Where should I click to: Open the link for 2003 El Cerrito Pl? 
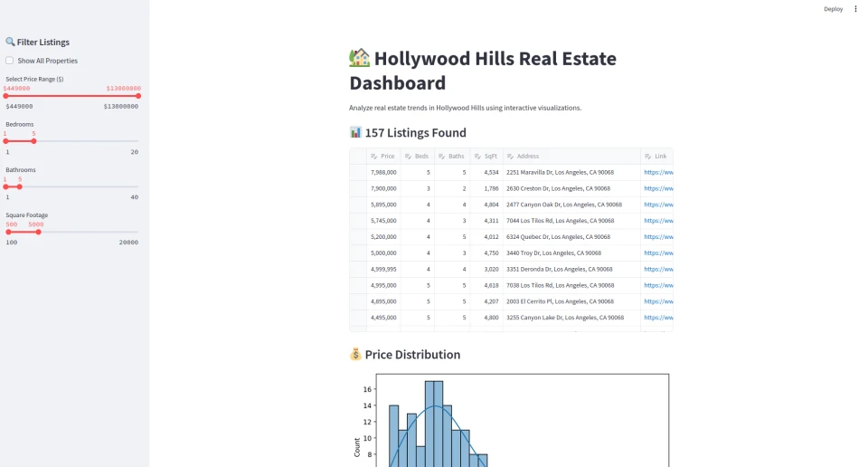tap(658, 301)
